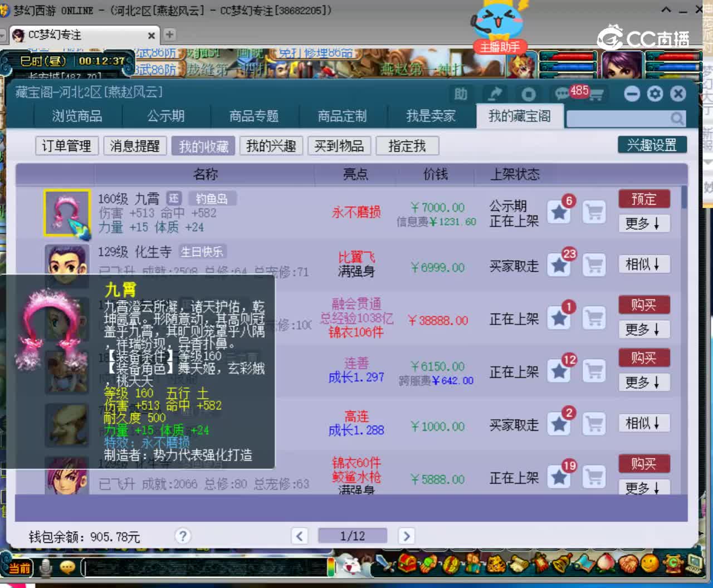
Task: Add ¥1000.00 item to cart
Action: pyautogui.click(x=594, y=424)
